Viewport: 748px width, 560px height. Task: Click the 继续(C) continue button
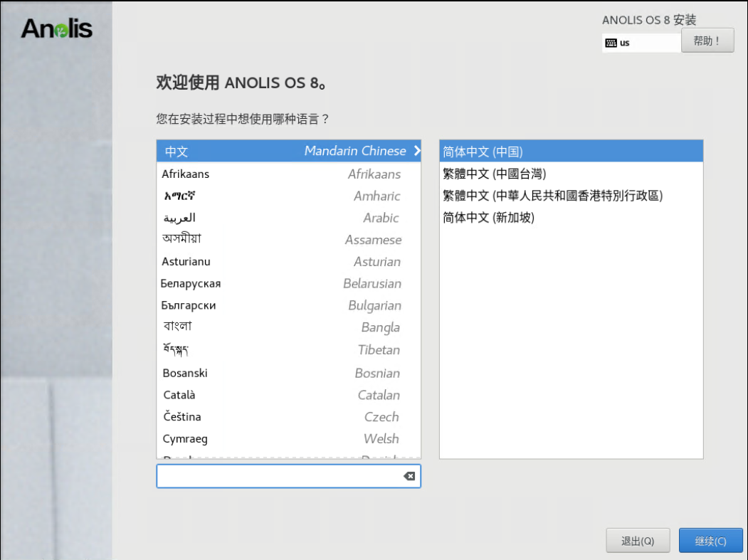click(x=710, y=540)
